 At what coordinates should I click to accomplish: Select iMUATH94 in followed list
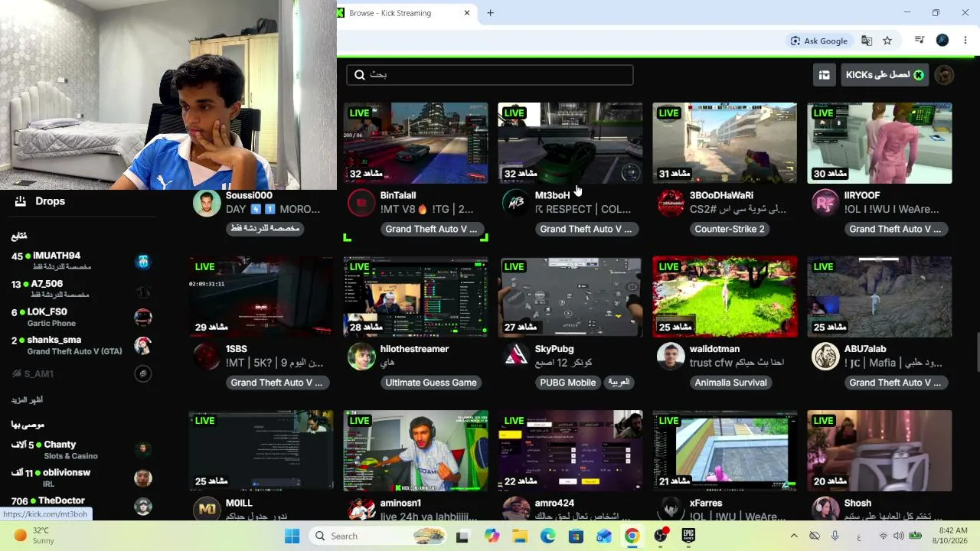82,261
